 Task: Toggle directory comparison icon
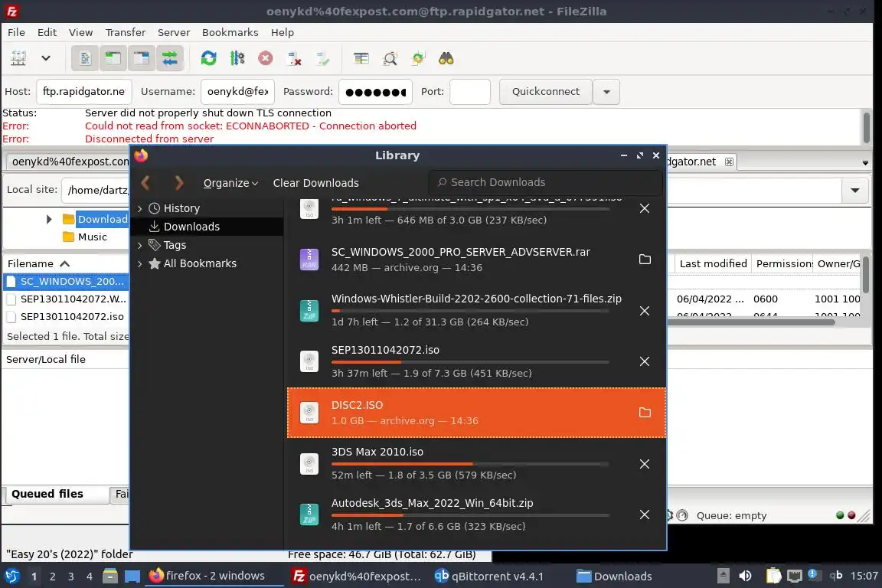tap(390, 58)
